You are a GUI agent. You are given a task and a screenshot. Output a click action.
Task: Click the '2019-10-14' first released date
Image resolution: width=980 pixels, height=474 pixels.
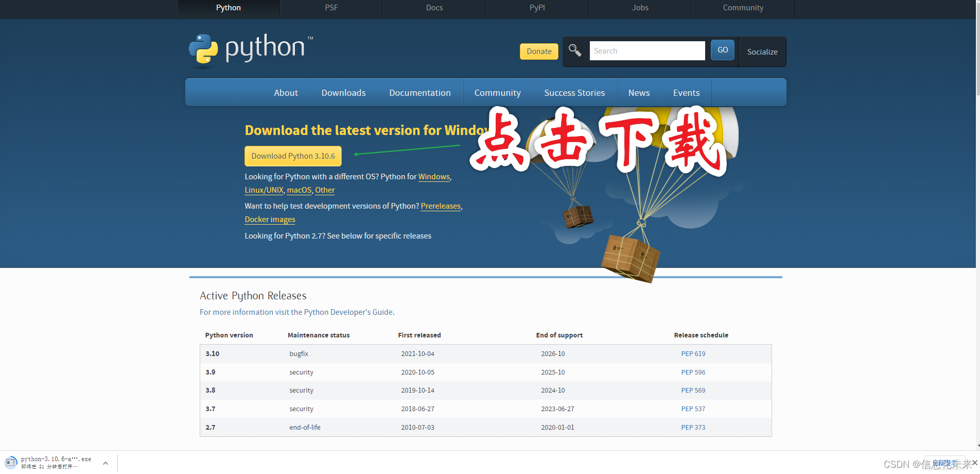[418, 391]
